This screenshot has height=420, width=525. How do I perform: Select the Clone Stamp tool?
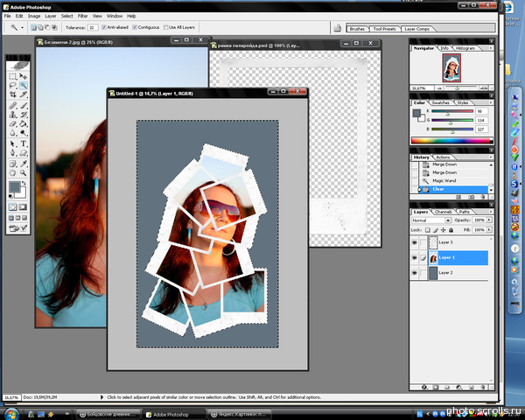point(13,115)
